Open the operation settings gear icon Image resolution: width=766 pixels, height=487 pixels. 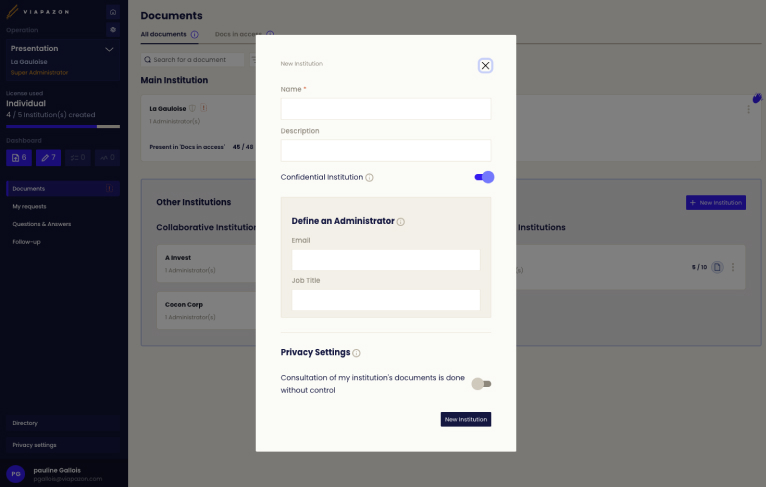point(113,30)
